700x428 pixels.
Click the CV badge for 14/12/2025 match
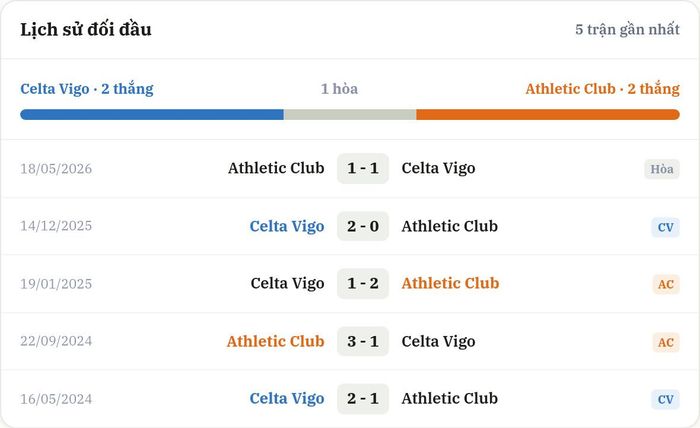(x=665, y=227)
